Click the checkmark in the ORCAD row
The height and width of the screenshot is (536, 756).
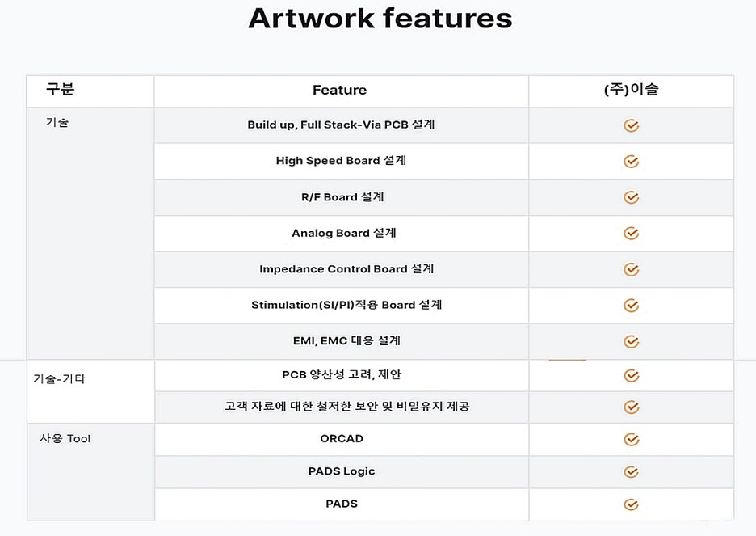pos(631,440)
